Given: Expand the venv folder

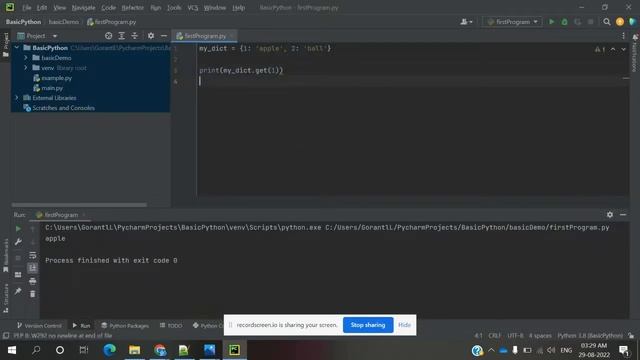Looking at the screenshot, I should [x=26, y=68].
